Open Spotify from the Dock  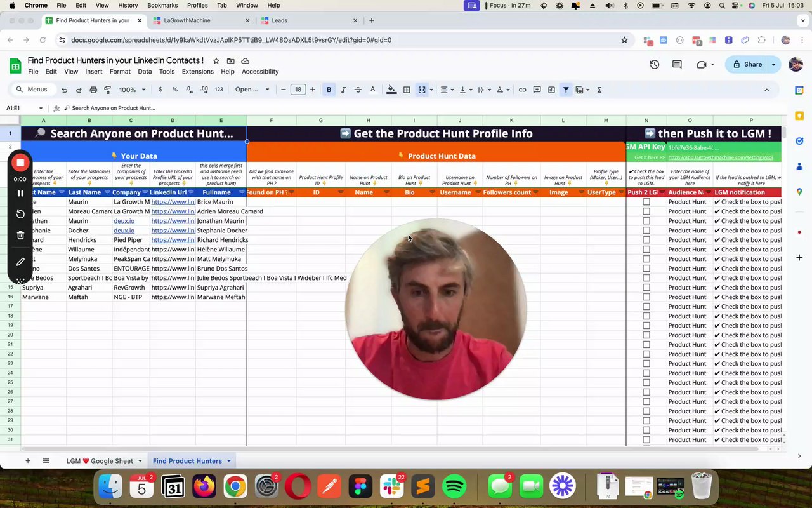coord(454,487)
